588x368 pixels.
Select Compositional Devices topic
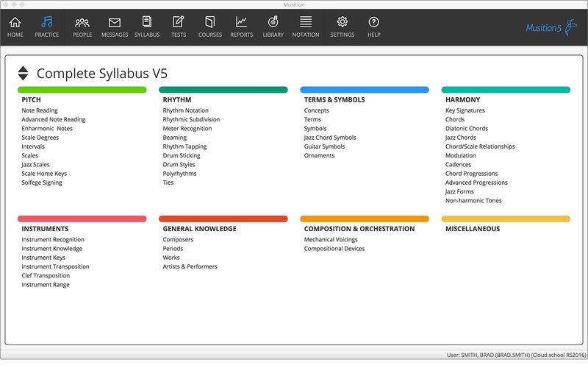click(x=334, y=249)
